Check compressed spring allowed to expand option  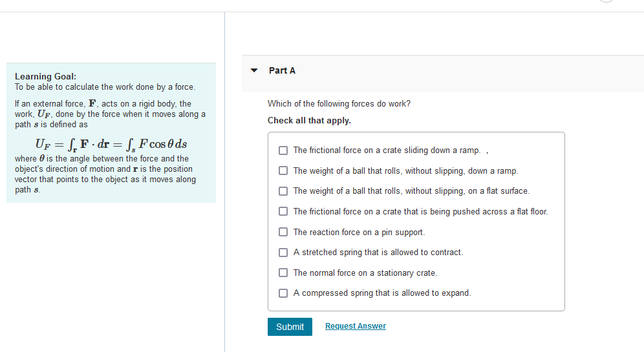pos(283,293)
